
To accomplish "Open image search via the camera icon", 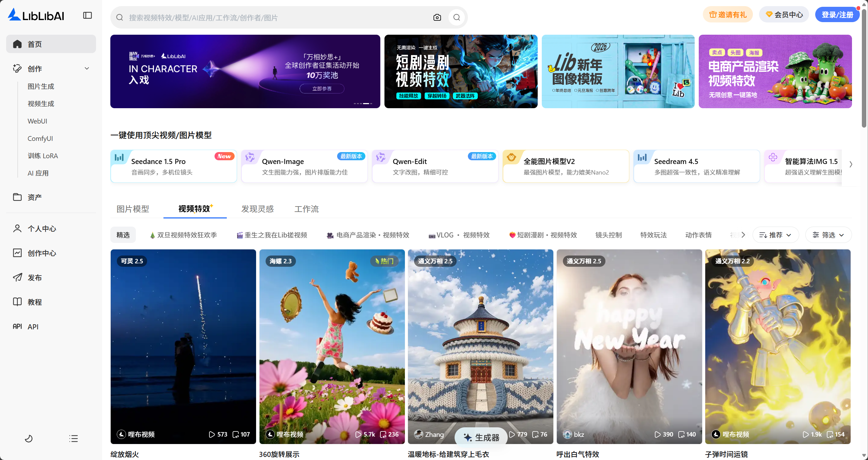I will 437,17.
